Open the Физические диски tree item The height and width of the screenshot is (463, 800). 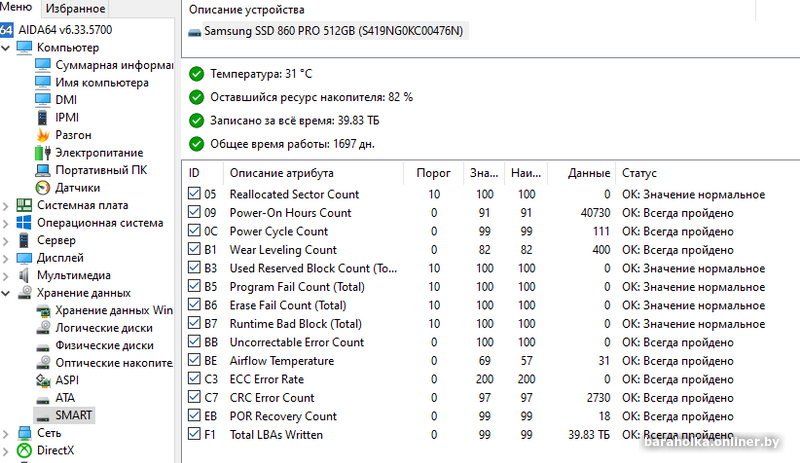point(103,345)
